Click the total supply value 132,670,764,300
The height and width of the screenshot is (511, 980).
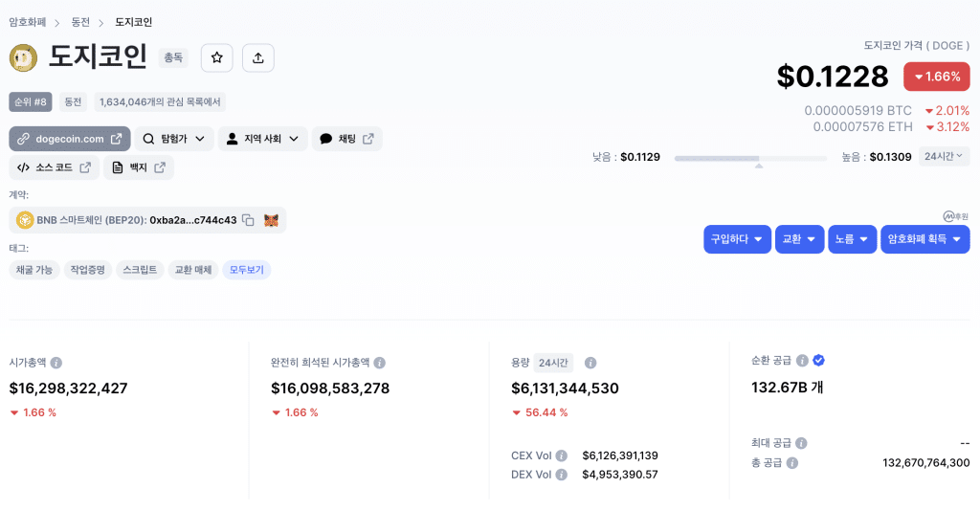(925, 463)
